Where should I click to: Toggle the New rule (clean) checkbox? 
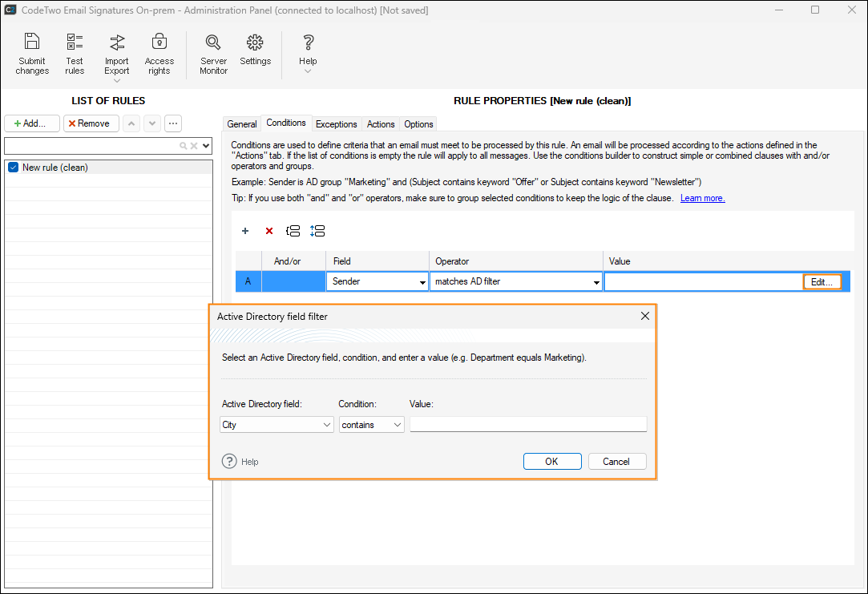(x=13, y=168)
